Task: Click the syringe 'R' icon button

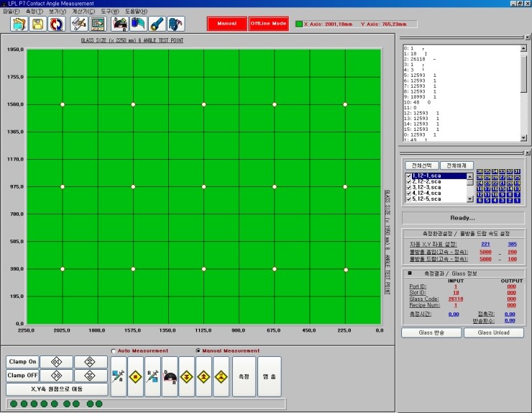Action: [x=152, y=376]
